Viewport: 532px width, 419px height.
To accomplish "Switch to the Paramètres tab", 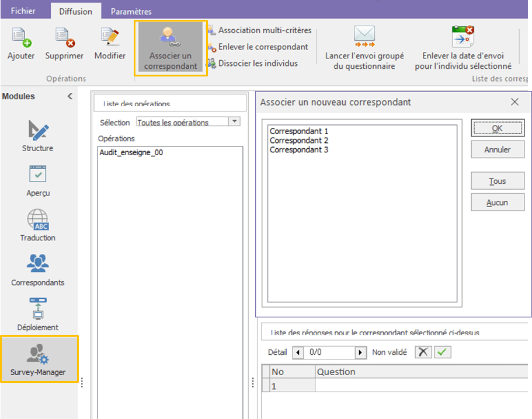I will coord(131,12).
